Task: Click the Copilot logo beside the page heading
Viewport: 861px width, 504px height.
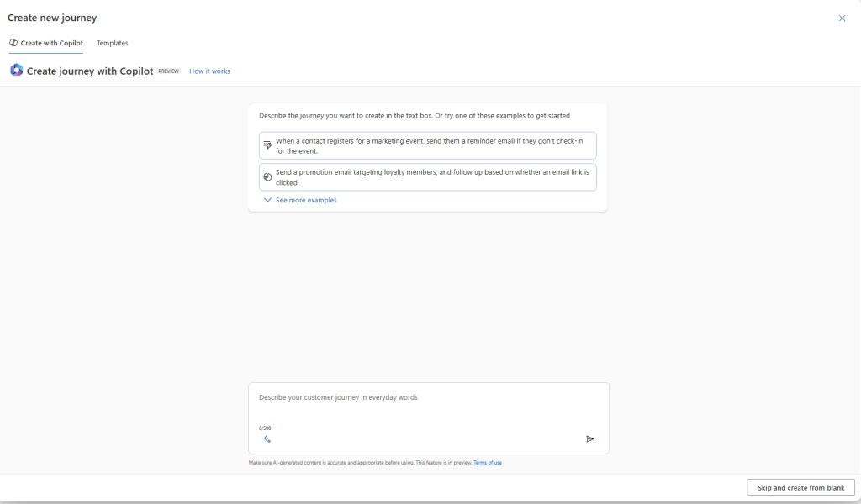Action: coord(16,71)
